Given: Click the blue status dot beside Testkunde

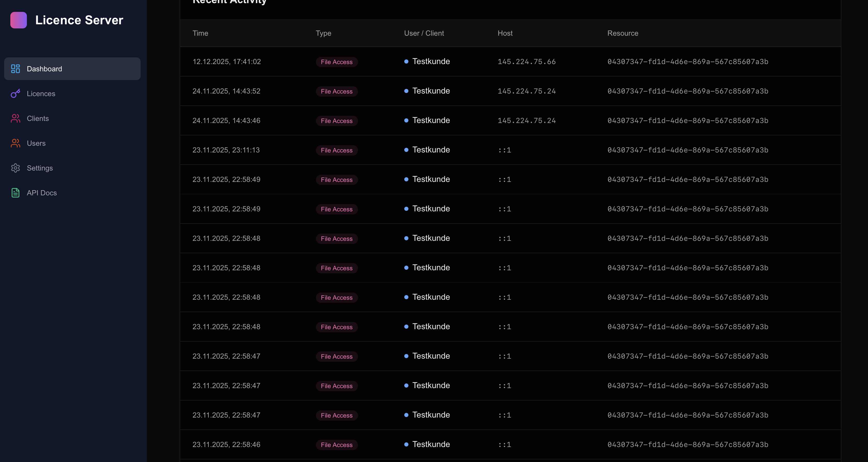Looking at the screenshot, I should [406, 61].
